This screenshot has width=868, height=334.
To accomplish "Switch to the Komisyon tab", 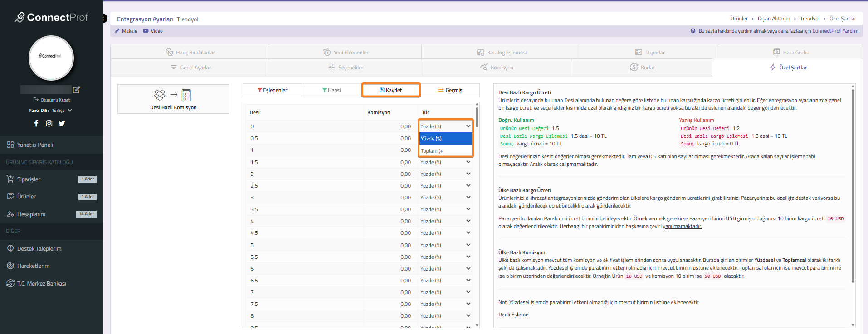I will coord(497,68).
